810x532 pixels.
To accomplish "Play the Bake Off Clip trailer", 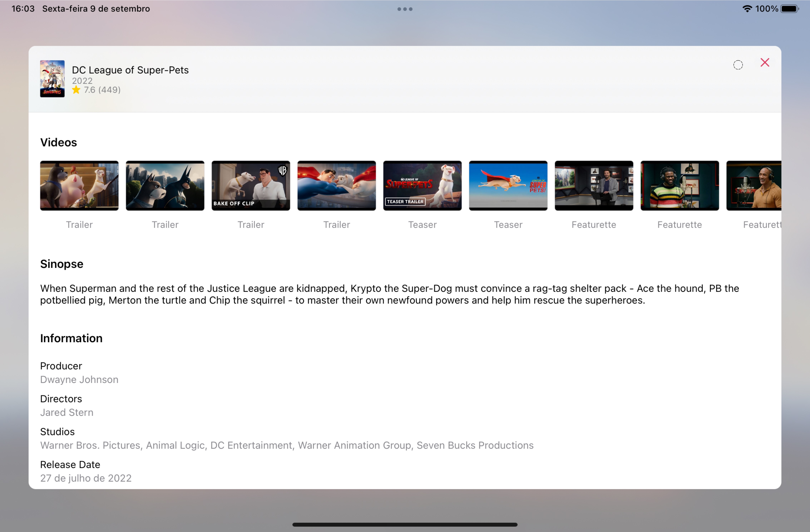I will (251, 185).
